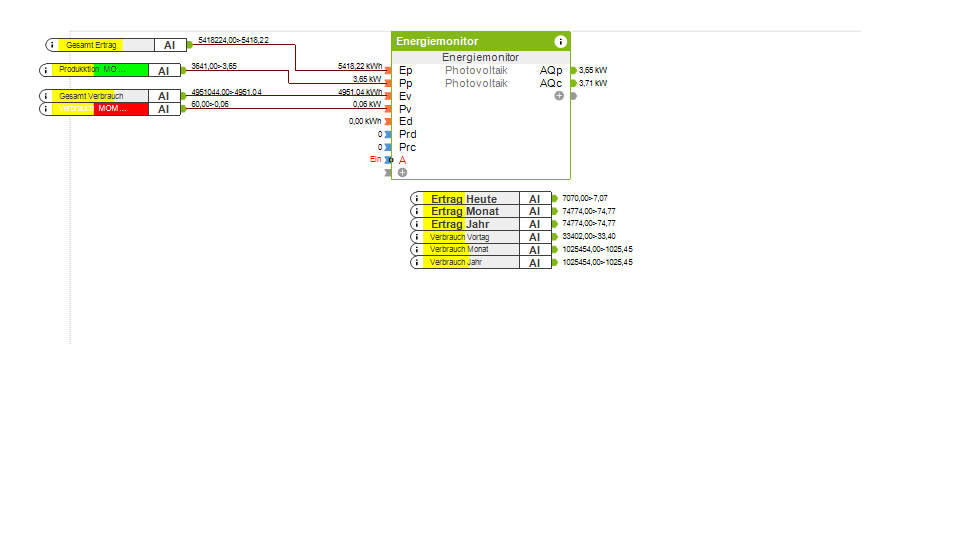This screenshot has height=540, width=960.
Task: Click green output connector of Gesamt Verbrauch
Action: tap(183, 96)
